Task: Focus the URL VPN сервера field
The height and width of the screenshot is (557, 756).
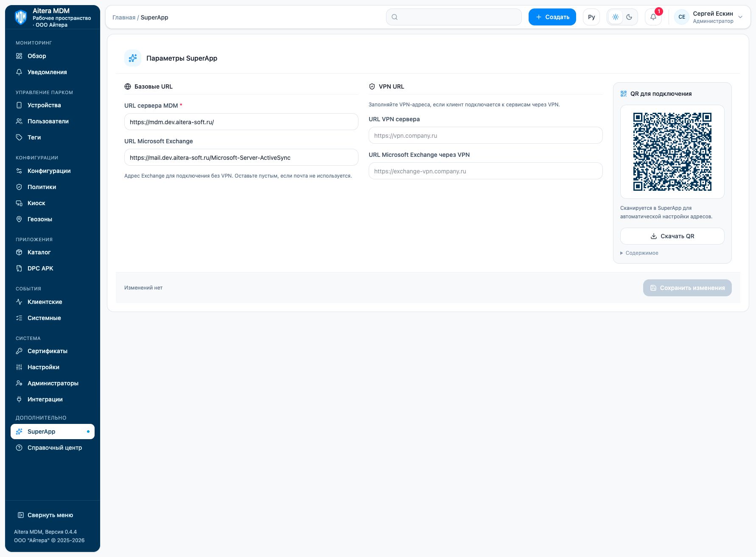Action: pos(486,135)
